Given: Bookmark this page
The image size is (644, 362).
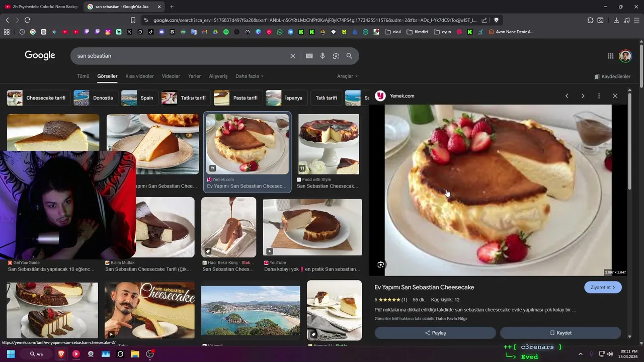Looking at the screenshot, I should click(x=133, y=20).
